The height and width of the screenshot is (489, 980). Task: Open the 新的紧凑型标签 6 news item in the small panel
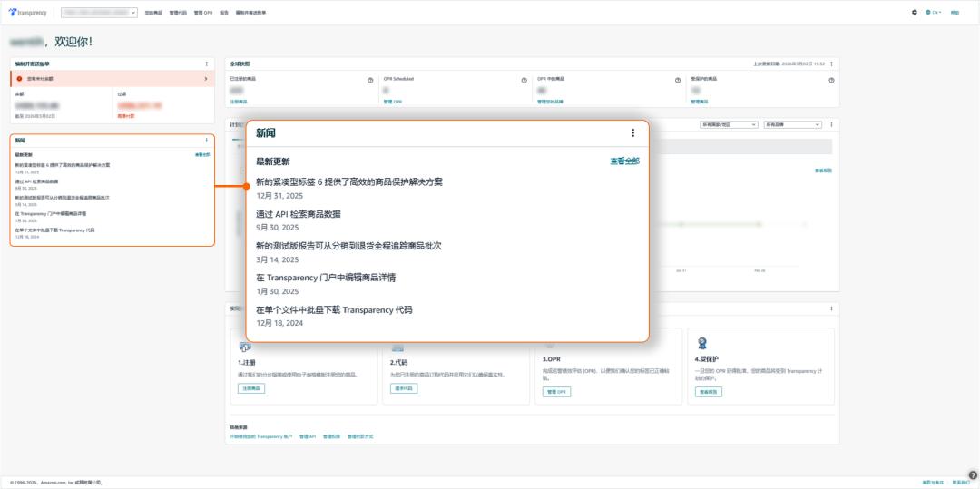click(63, 165)
